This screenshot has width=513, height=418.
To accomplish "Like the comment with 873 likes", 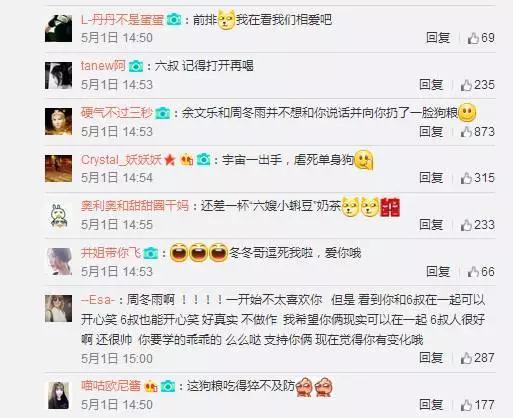I will [x=466, y=132].
